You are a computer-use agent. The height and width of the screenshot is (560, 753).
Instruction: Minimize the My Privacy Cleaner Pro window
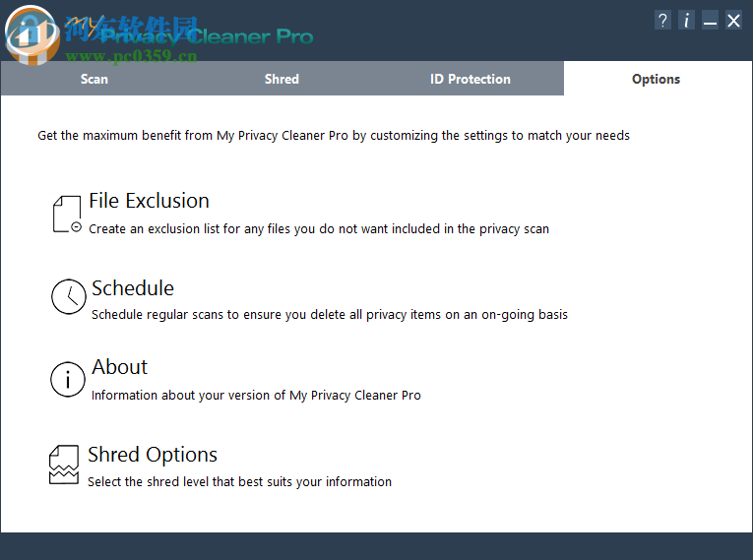710,21
